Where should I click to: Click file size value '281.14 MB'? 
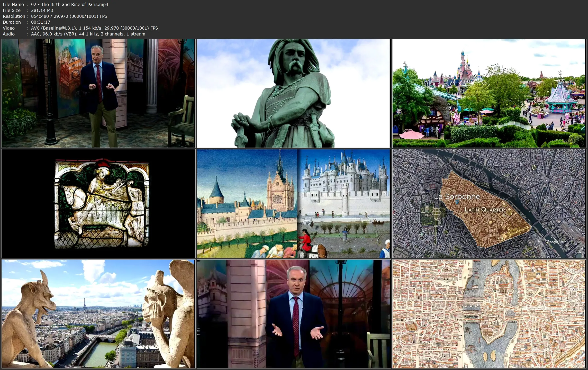pyautogui.click(x=42, y=10)
